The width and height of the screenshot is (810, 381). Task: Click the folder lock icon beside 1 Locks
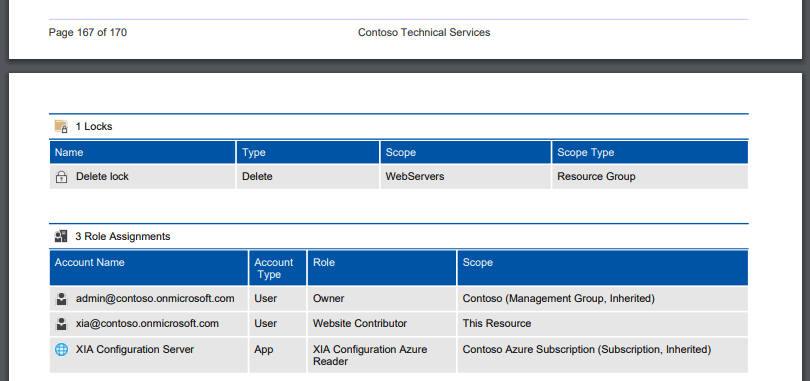pyautogui.click(x=61, y=126)
